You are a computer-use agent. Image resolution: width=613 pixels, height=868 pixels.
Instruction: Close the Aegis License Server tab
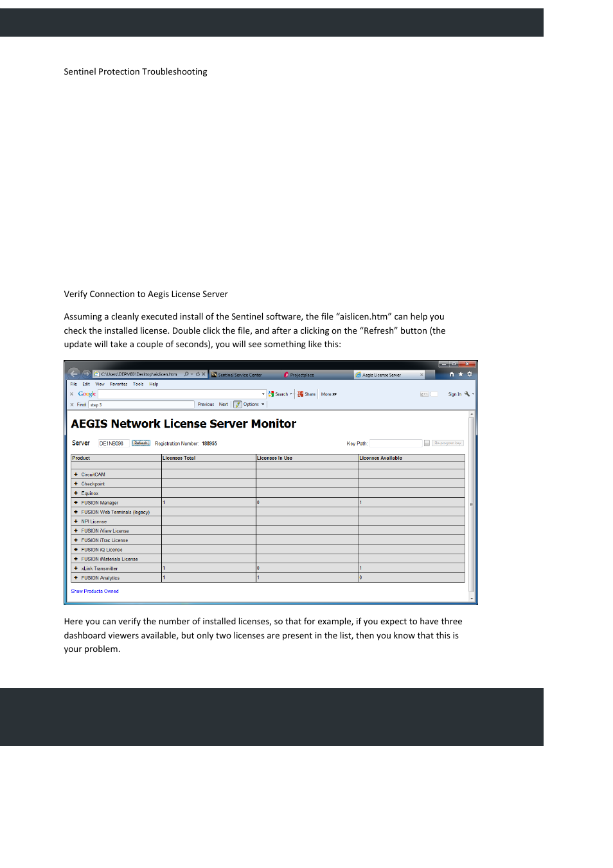pos(422,375)
